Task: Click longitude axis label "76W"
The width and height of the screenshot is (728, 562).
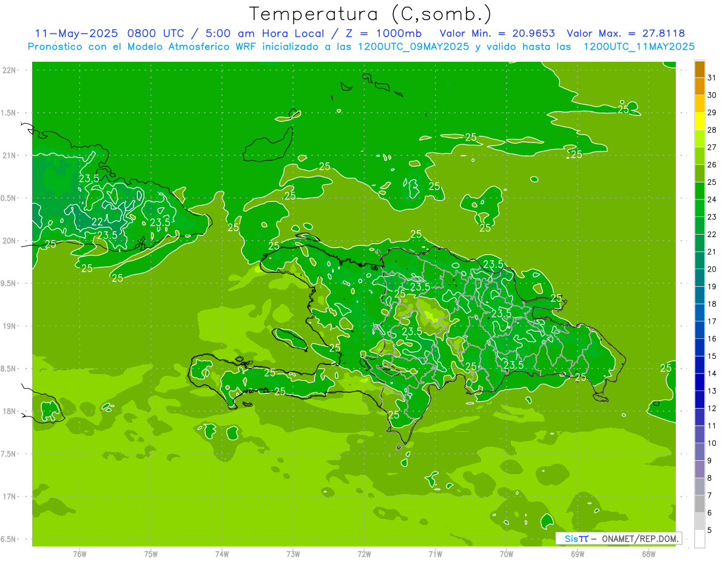Action: point(79,554)
